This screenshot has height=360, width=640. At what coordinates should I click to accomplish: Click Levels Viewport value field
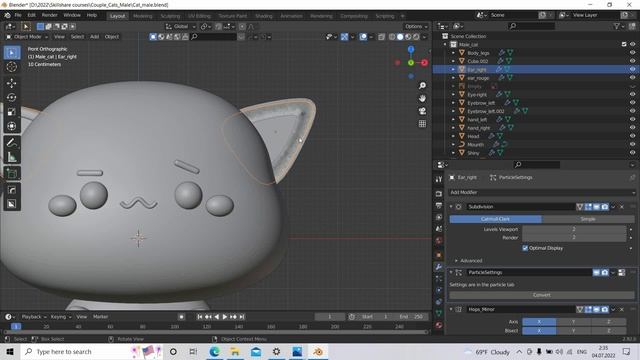[x=574, y=229]
